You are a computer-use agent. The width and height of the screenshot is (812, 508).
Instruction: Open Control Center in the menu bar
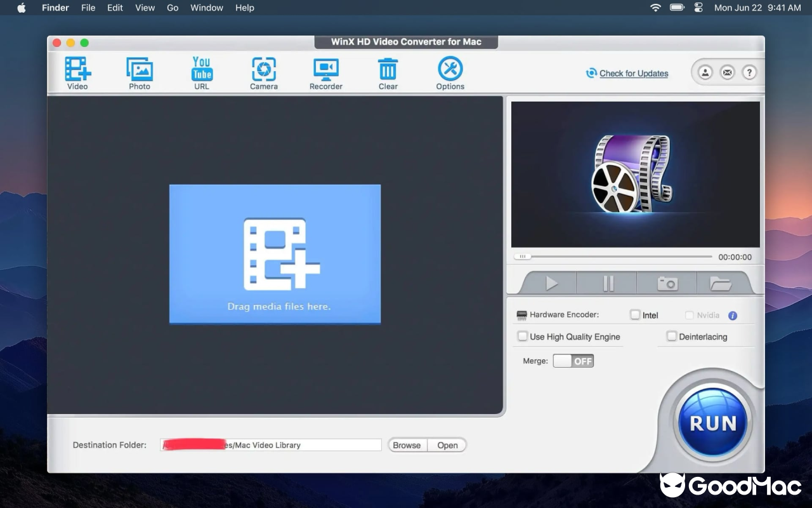[x=698, y=8]
